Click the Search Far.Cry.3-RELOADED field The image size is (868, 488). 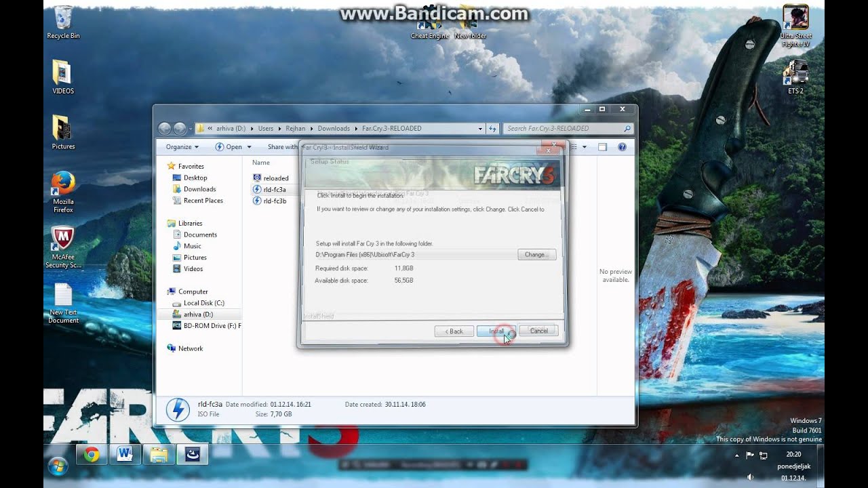click(568, 128)
